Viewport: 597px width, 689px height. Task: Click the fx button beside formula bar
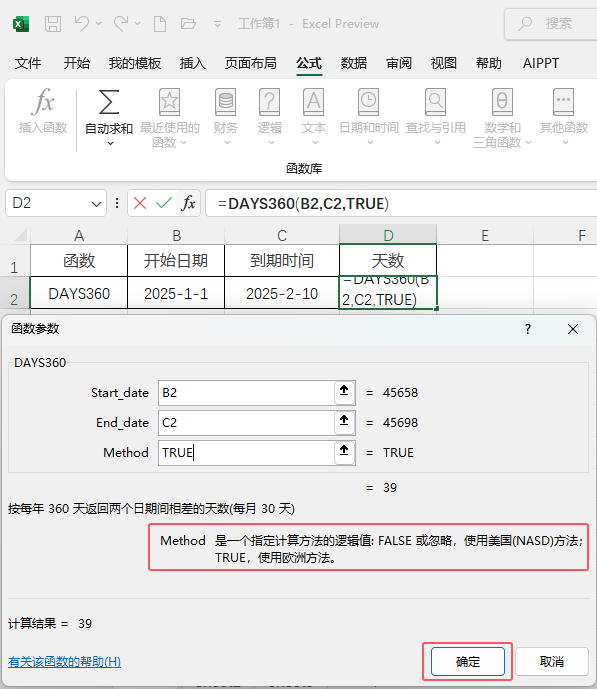tap(188, 203)
